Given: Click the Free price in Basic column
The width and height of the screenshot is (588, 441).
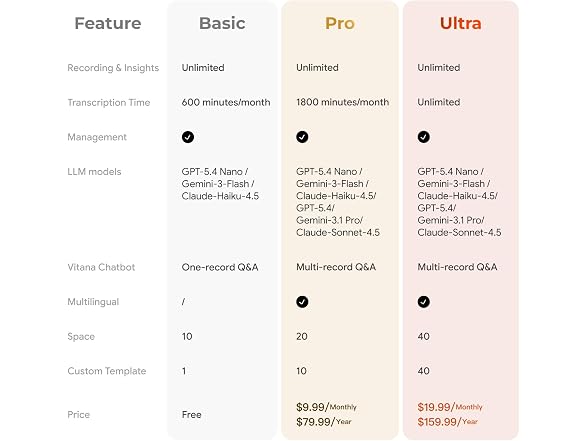Looking at the screenshot, I should [x=192, y=415].
